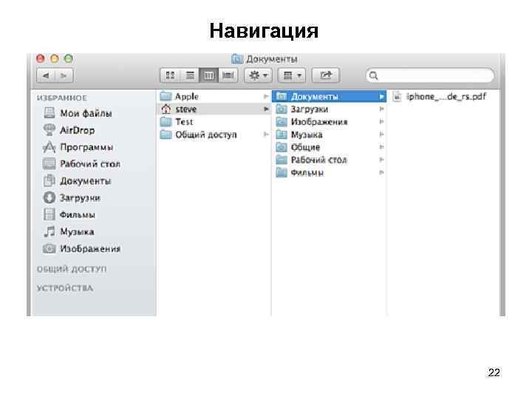This screenshot has height=399, width=532.
Task: Open Изображения in sidebar
Action: coord(82,249)
